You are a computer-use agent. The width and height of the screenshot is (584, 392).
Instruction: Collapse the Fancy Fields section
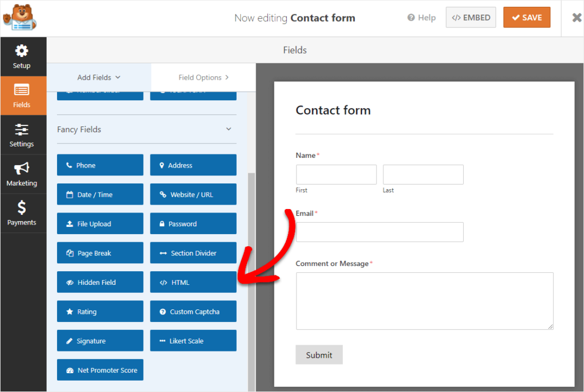(x=228, y=129)
